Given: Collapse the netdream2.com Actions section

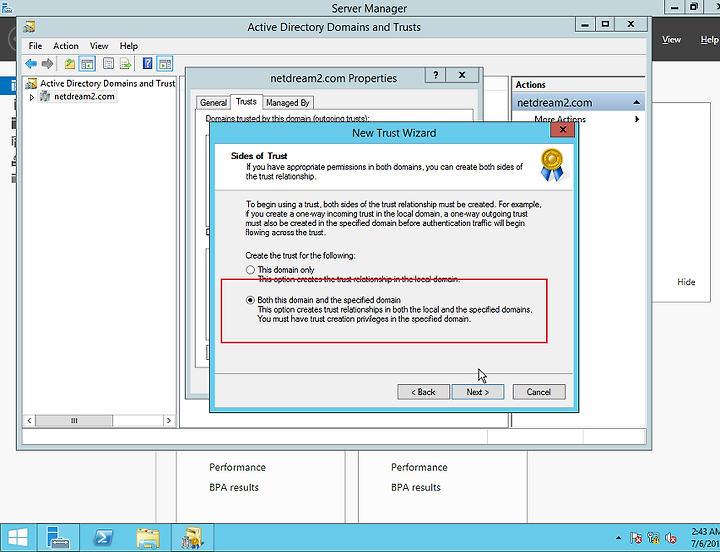Looking at the screenshot, I should tap(636, 102).
